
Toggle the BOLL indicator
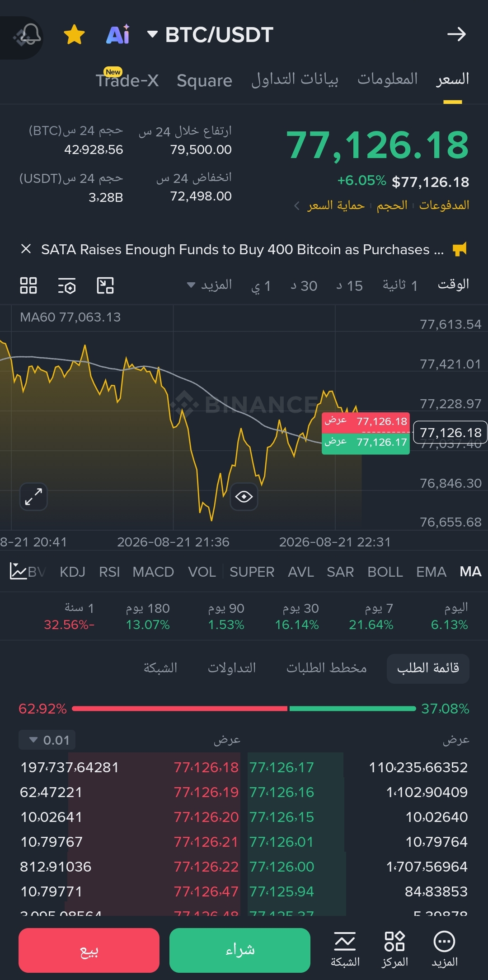(385, 572)
